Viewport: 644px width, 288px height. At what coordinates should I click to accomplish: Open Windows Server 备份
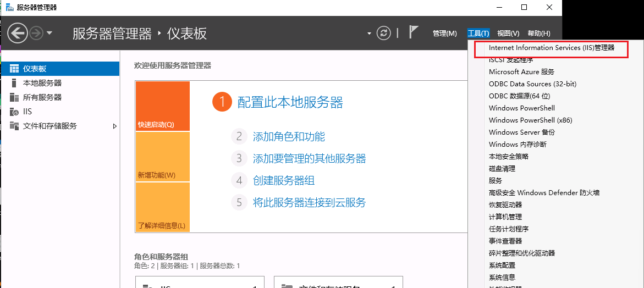[x=521, y=132]
